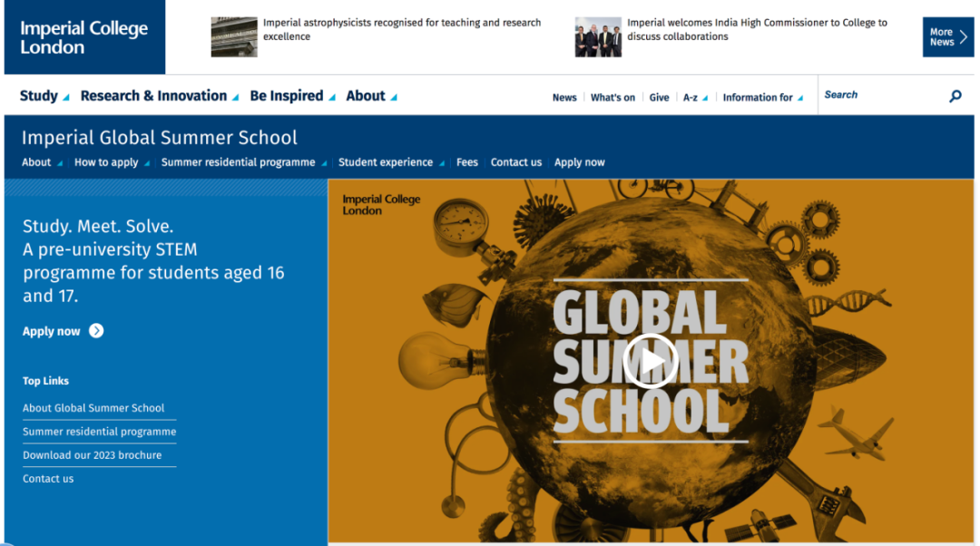The height and width of the screenshot is (546, 980).
Task: Expand the Be Inspired dropdown arrow
Action: pos(332,97)
